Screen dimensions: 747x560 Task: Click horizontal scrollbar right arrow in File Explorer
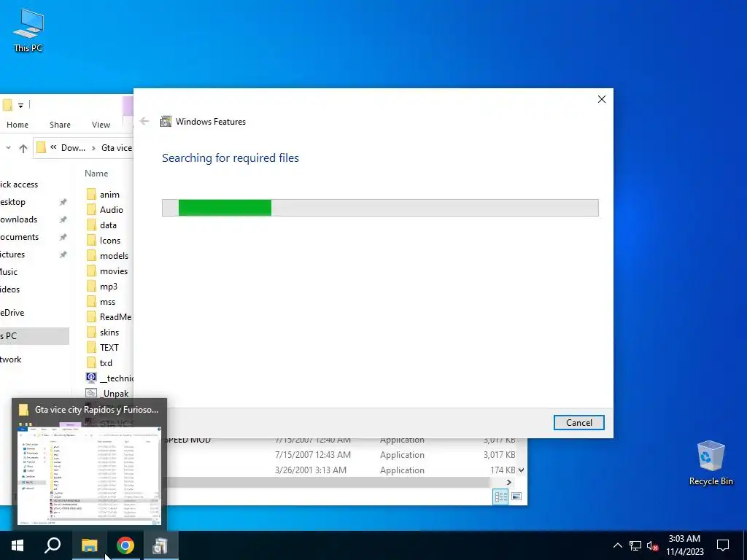point(508,483)
